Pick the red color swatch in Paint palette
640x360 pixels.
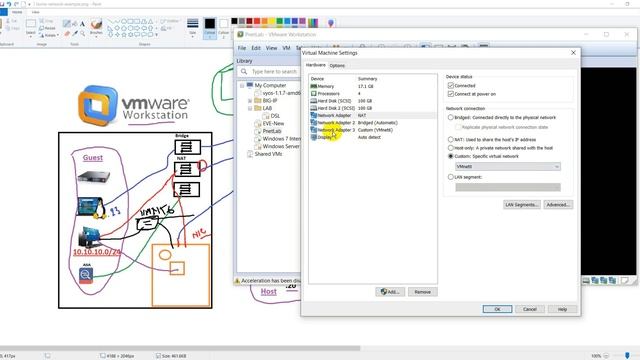click(257, 21)
